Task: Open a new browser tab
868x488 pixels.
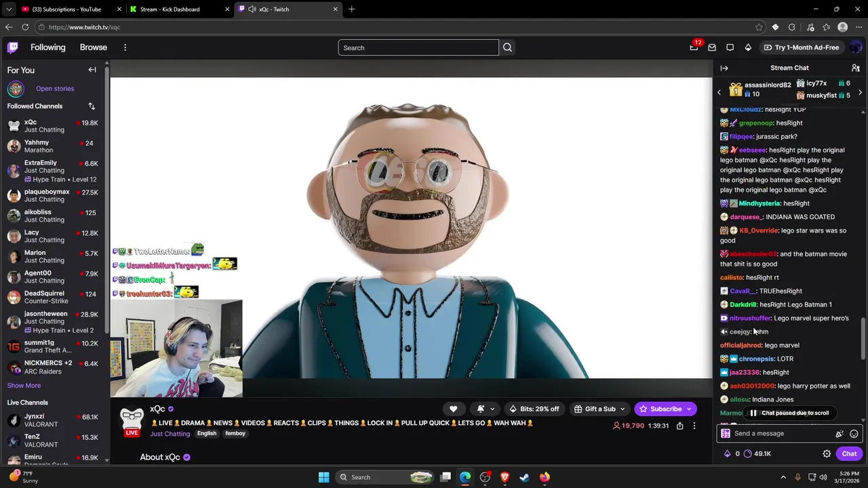Action: 351,9
